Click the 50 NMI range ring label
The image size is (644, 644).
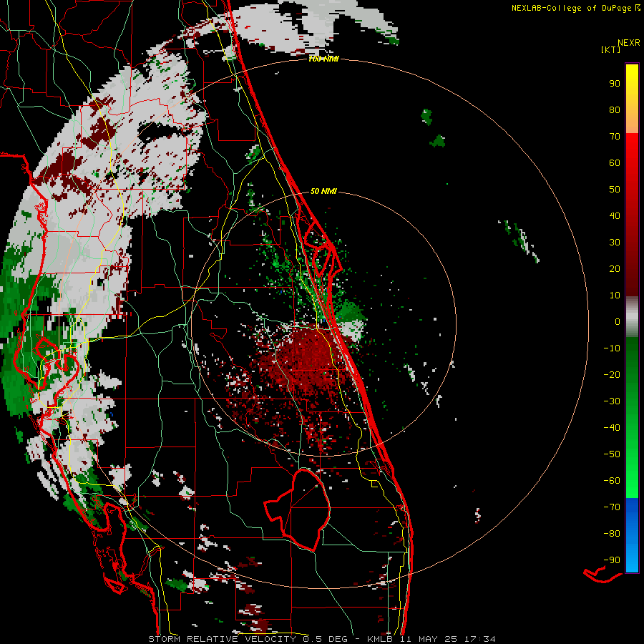[x=323, y=191]
